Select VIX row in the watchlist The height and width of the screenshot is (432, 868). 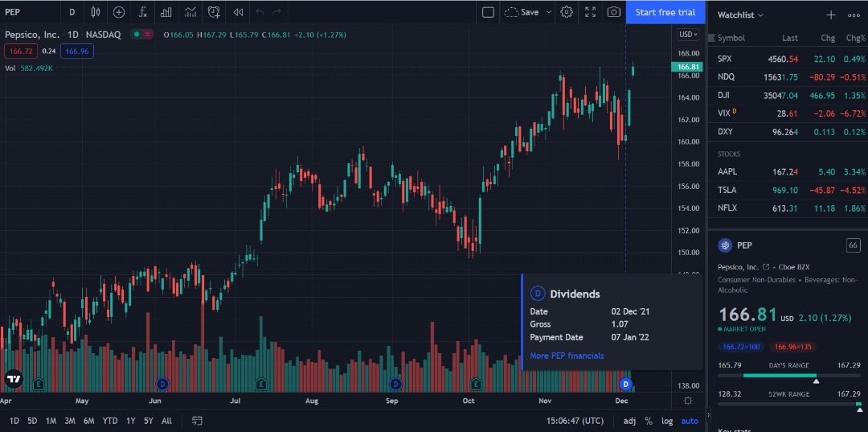[788, 113]
